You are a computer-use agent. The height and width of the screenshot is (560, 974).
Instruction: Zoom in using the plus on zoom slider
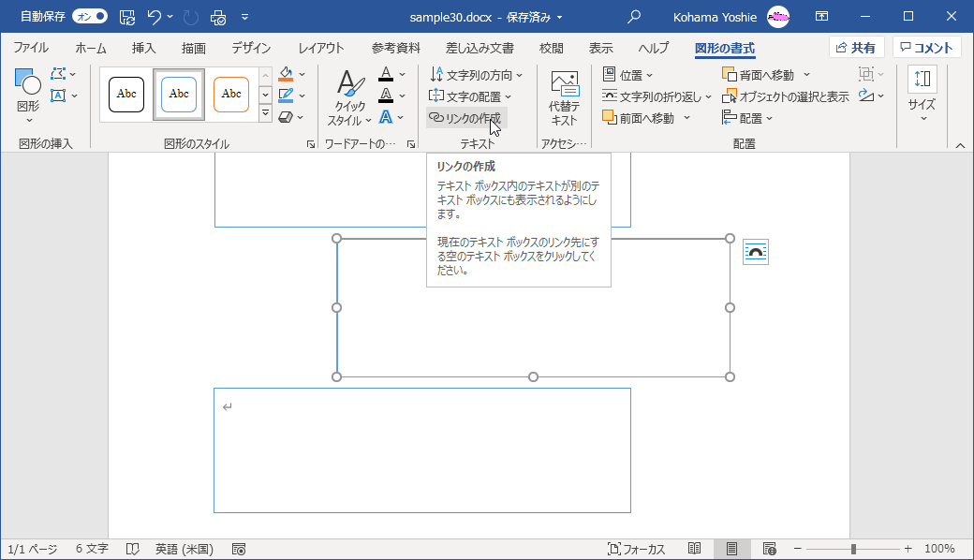click(906, 549)
